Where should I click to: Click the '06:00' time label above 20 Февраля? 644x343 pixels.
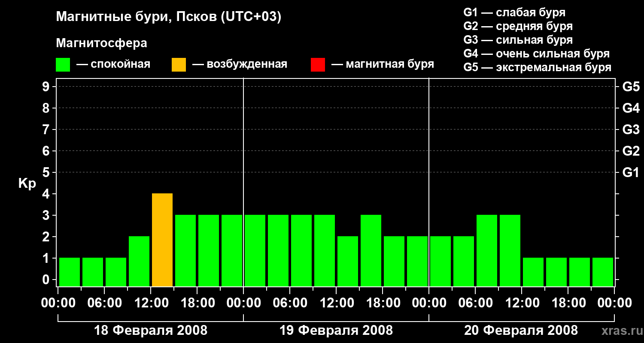pyautogui.click(x=475, y=303)
